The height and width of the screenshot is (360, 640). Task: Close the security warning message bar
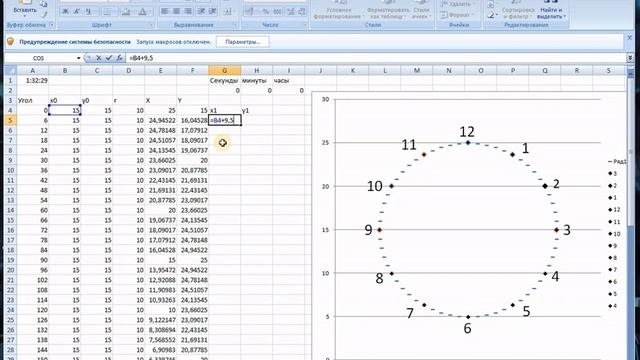tap(629, 38)
